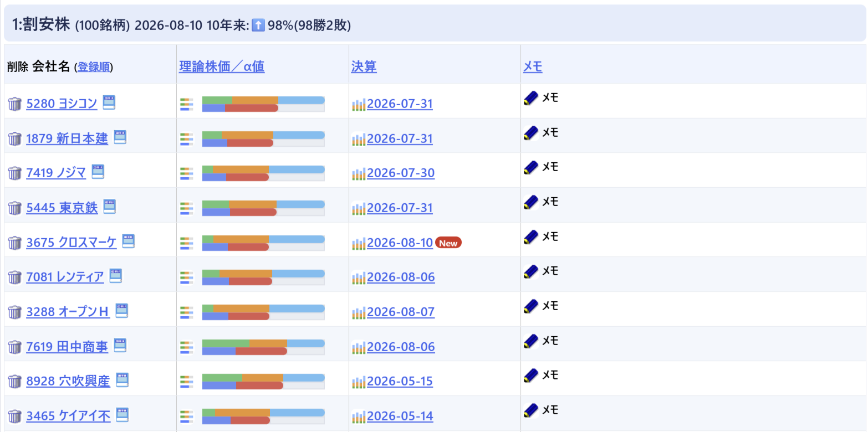
Task: Delete 5280 ヨシコン using its trash icon
Action: click(14, 104)
